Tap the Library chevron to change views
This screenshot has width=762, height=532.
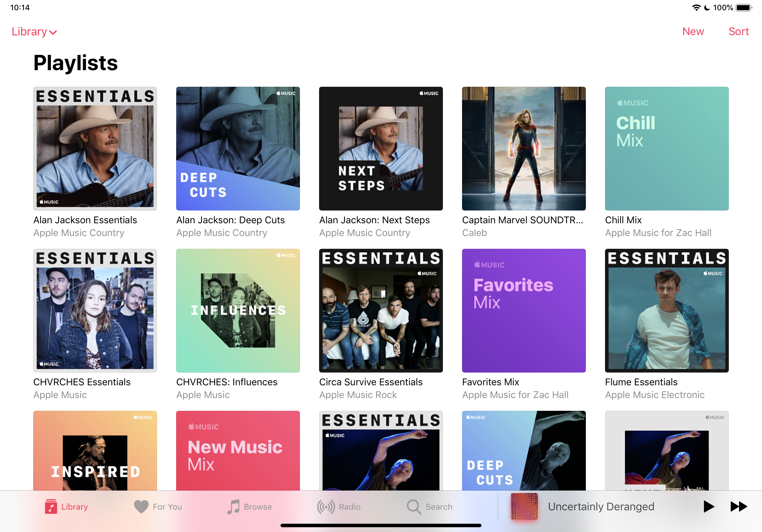53,33
